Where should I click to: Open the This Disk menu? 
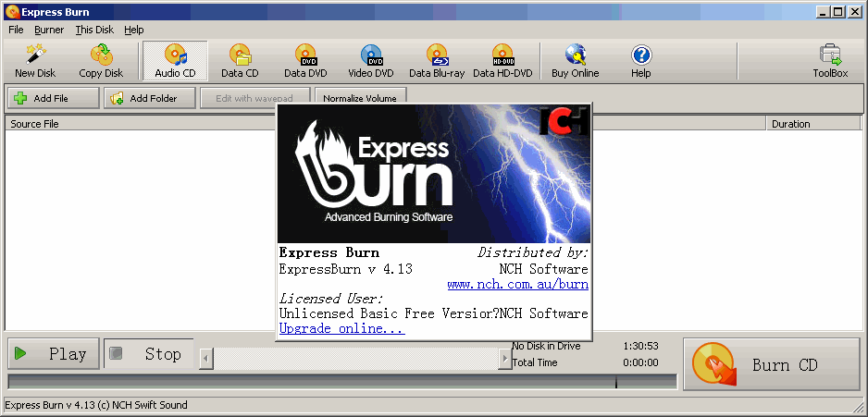[x=94, y=30]
